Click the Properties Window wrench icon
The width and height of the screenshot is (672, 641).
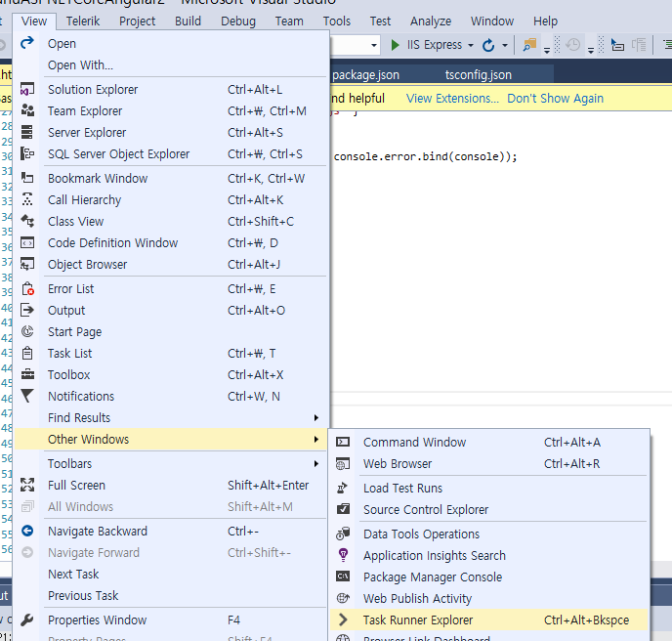coord(27,620)
